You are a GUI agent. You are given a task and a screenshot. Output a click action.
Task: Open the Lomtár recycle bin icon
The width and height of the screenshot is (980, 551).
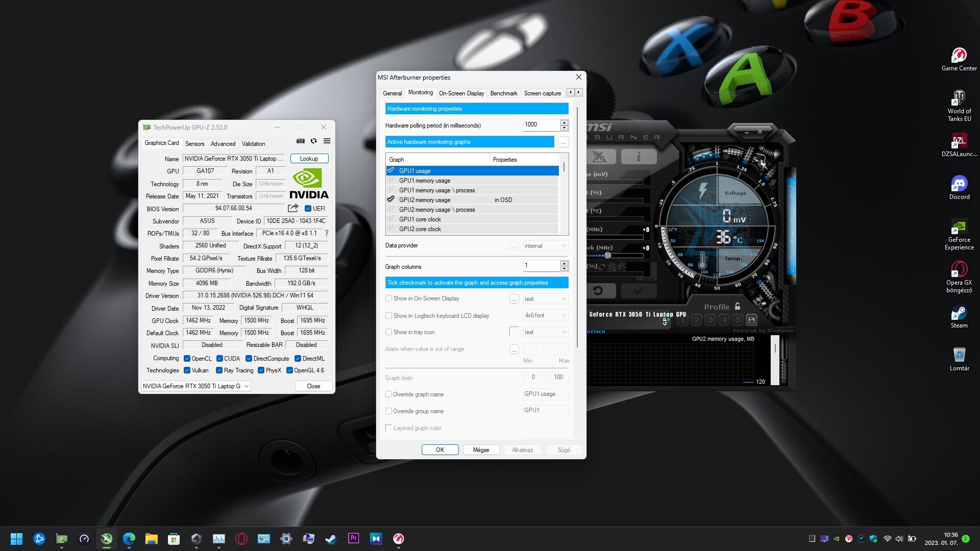tap(959, 359)
